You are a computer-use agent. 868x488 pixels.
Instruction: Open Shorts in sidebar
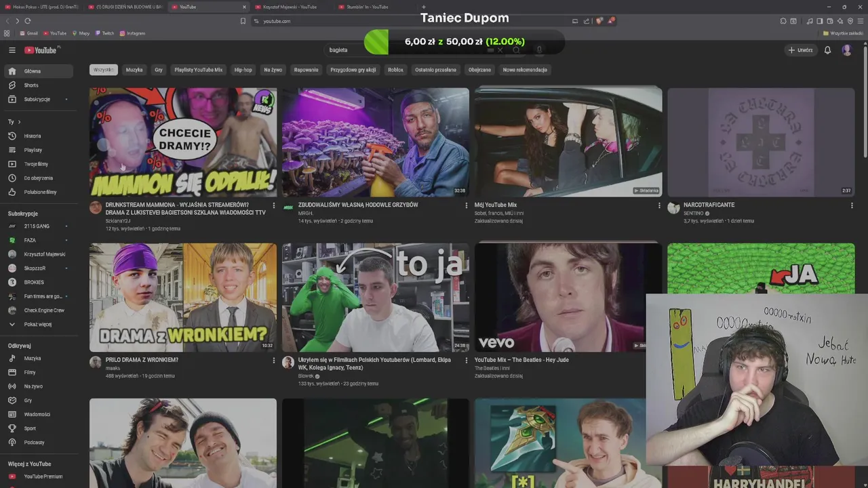38,85
